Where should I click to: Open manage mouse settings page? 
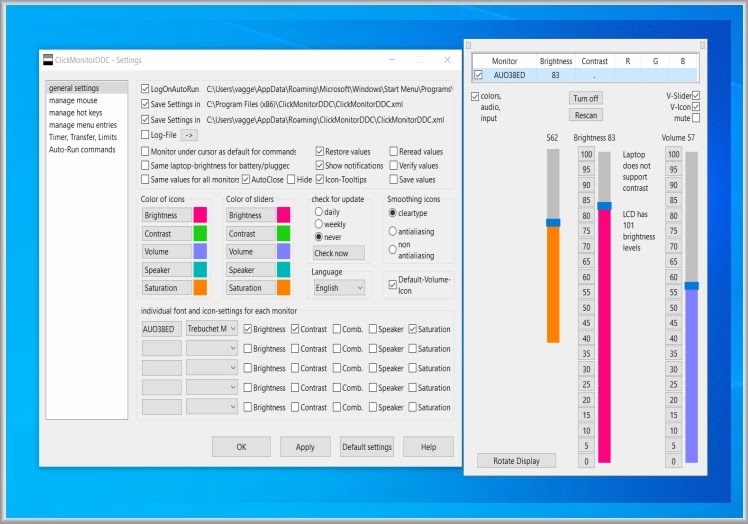(x=73, y=100)
